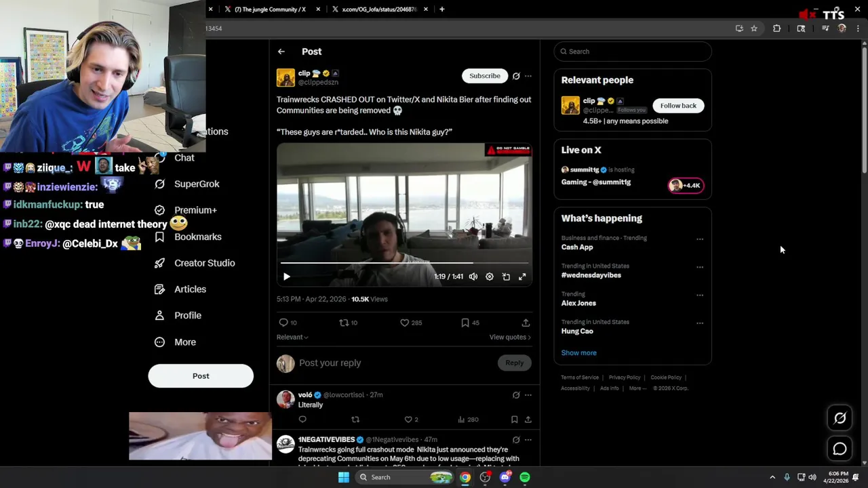
Task: Open Chrome menu three dots
Action: pyautogui.click(x=859, y=28)
